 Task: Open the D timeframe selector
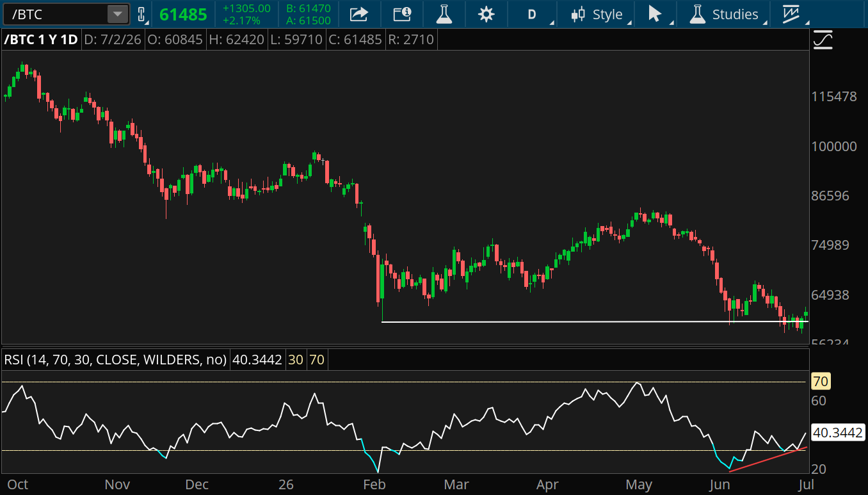[x=531, y=14]
